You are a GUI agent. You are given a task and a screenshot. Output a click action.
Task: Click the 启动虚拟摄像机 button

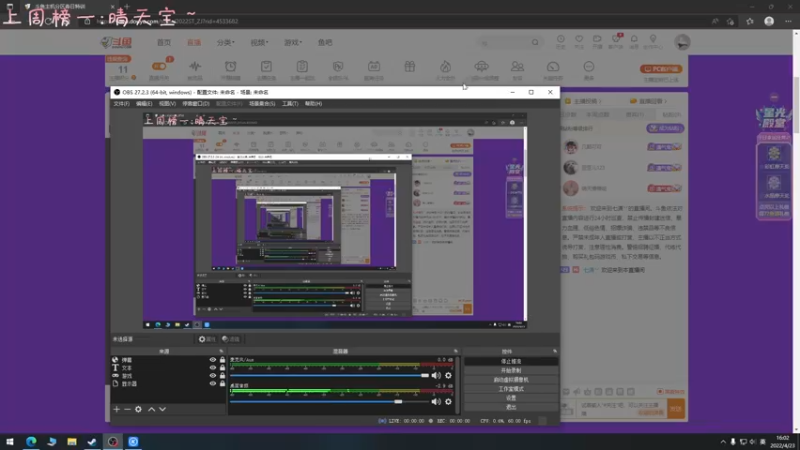[511, 380]
